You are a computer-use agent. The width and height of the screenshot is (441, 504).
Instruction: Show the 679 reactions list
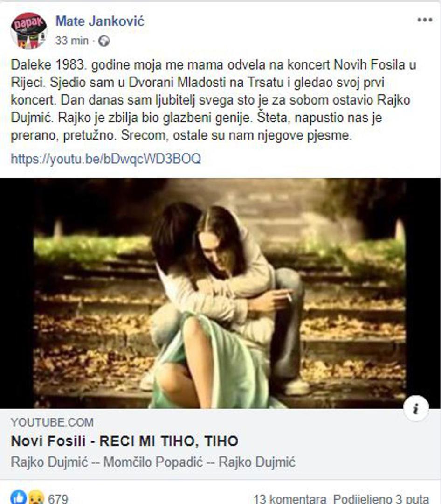point(58,499)
